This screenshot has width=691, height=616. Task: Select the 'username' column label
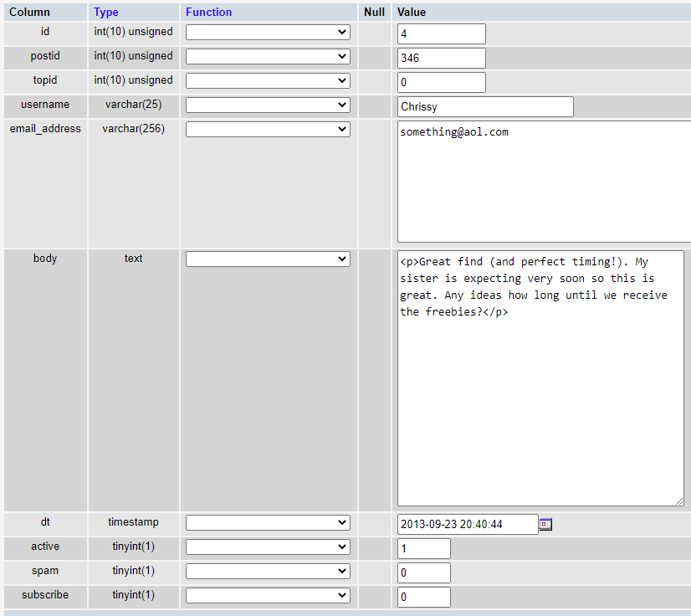45,105
